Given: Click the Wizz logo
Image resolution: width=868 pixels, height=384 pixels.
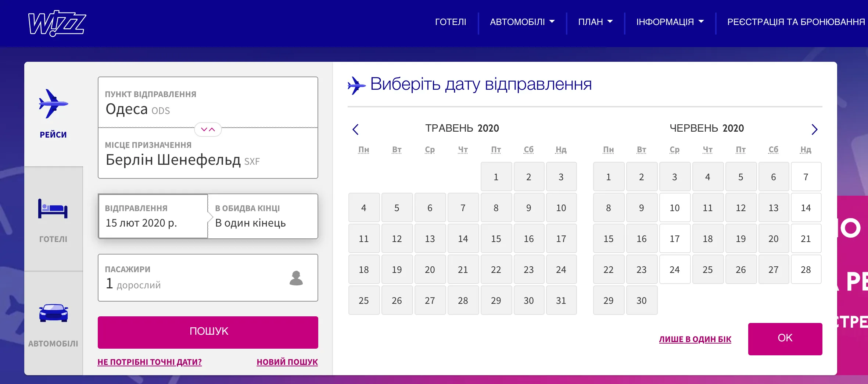Looking at the screenshot, I should (x=57, y=23).
